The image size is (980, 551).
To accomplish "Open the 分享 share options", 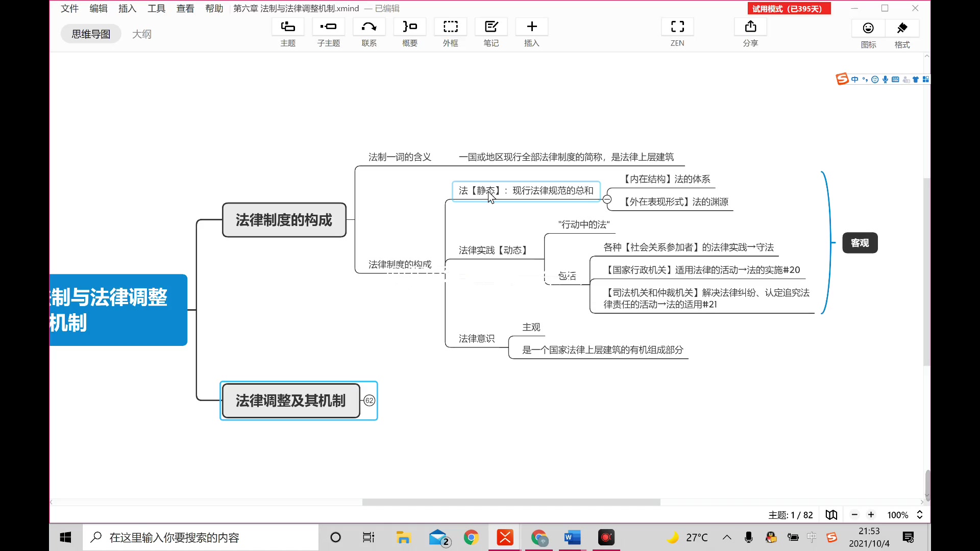I will point(750,33).
